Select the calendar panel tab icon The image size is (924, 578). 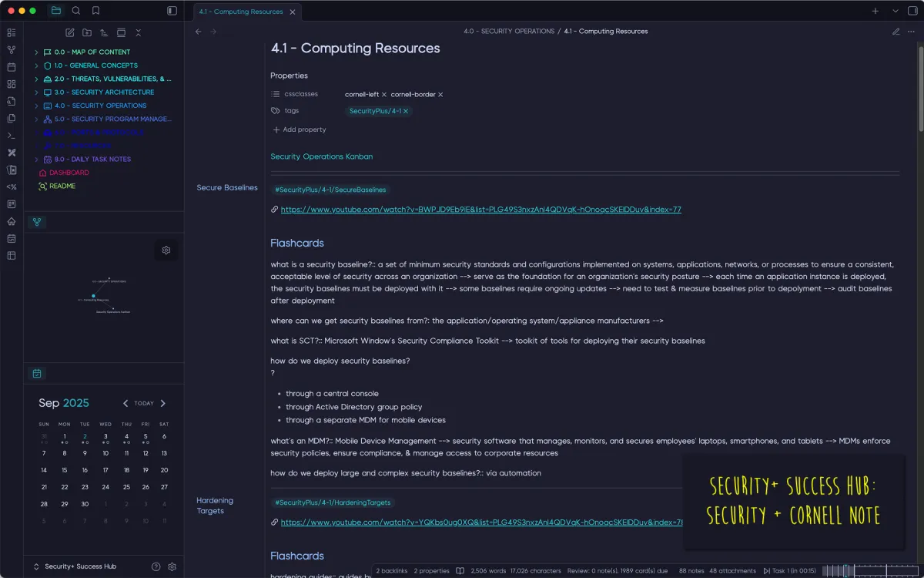37,374
